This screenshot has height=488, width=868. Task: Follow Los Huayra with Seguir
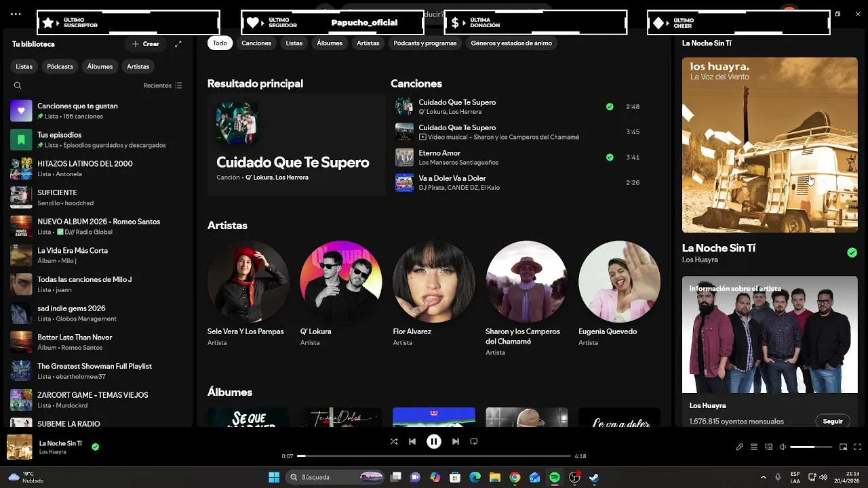(833, 421)
